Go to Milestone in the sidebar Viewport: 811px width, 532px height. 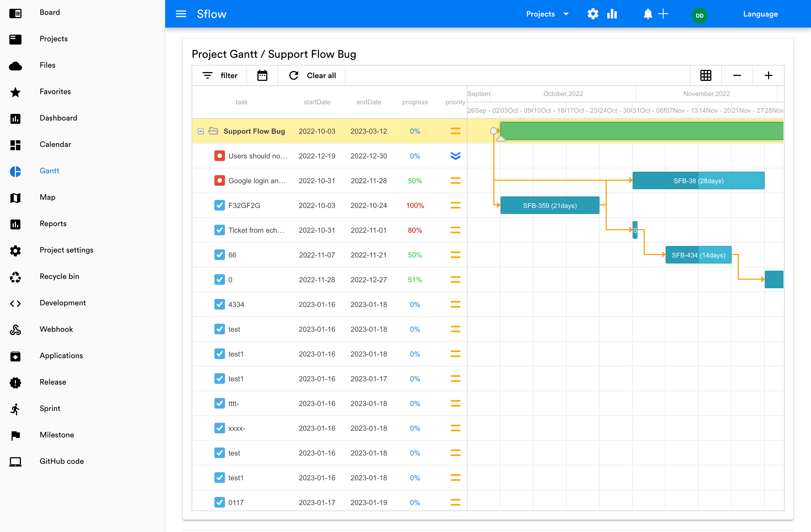pyautogui.click(x=56, y=435)
